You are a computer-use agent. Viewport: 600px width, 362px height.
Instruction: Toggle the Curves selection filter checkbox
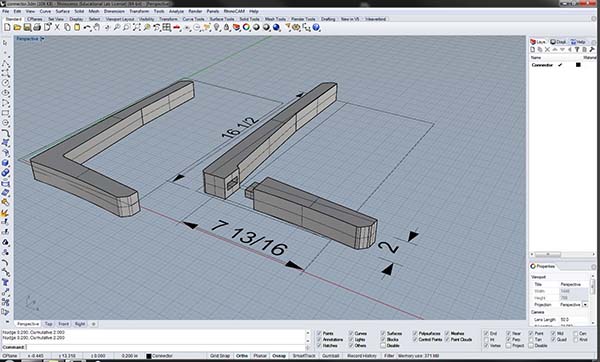351,333
